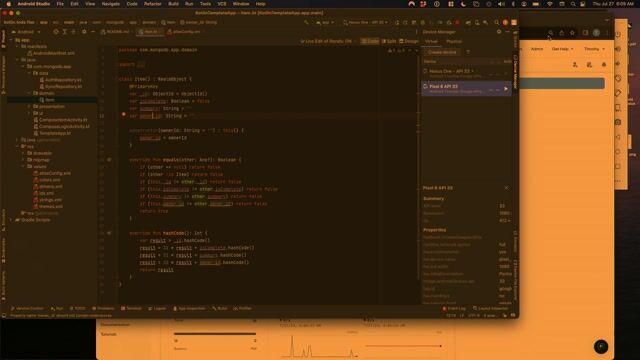The image size is (640, 360).
Task: Toggle Live Edit of literals setting
Action: pos(326,41)
